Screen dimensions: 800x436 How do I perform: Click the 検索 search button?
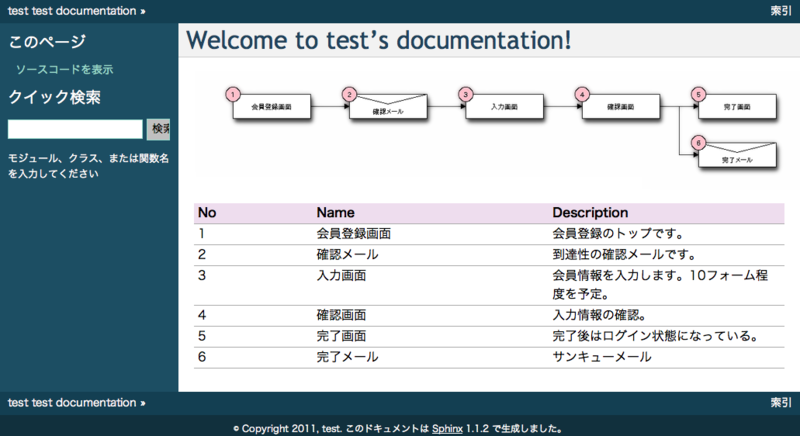pos(158,129)
